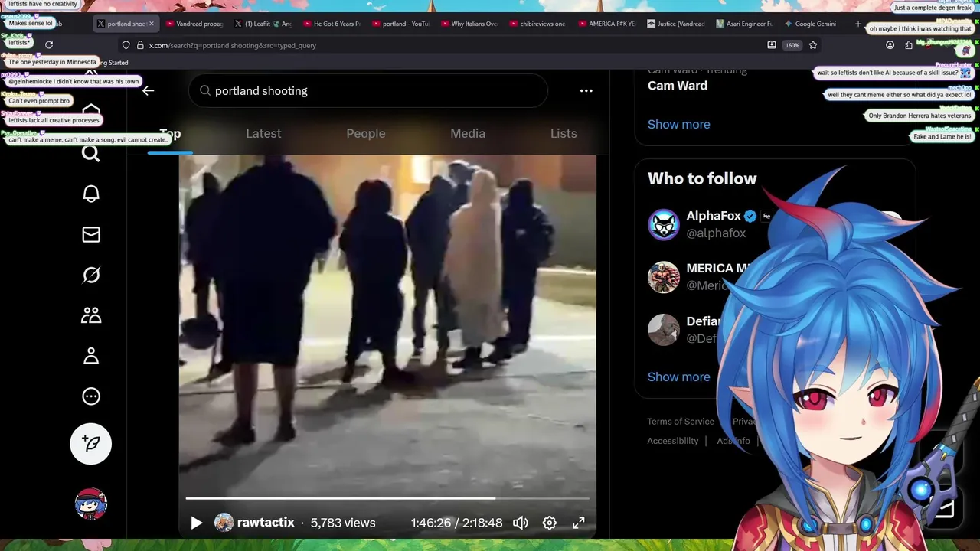Screen dimensions: 980x551
Task: Open Cam Ward trending topic
Action: coord(678,85)
